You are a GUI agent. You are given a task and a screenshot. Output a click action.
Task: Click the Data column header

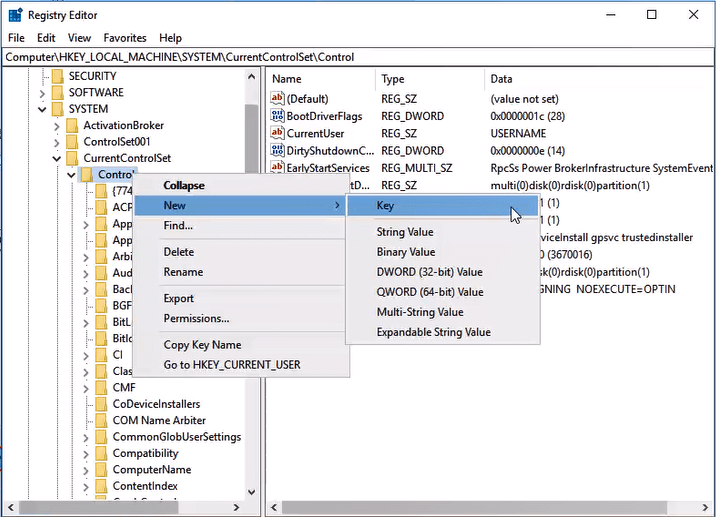500,79
